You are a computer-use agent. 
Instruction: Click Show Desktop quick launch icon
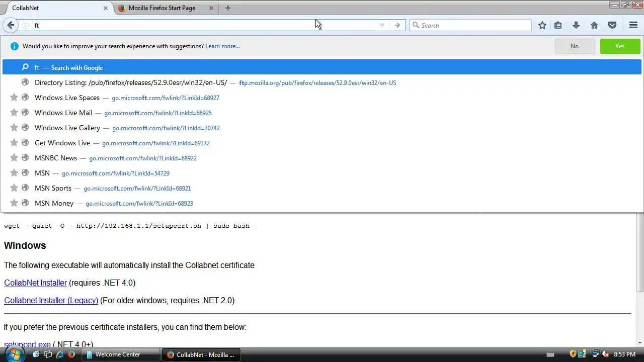(36, 354)
